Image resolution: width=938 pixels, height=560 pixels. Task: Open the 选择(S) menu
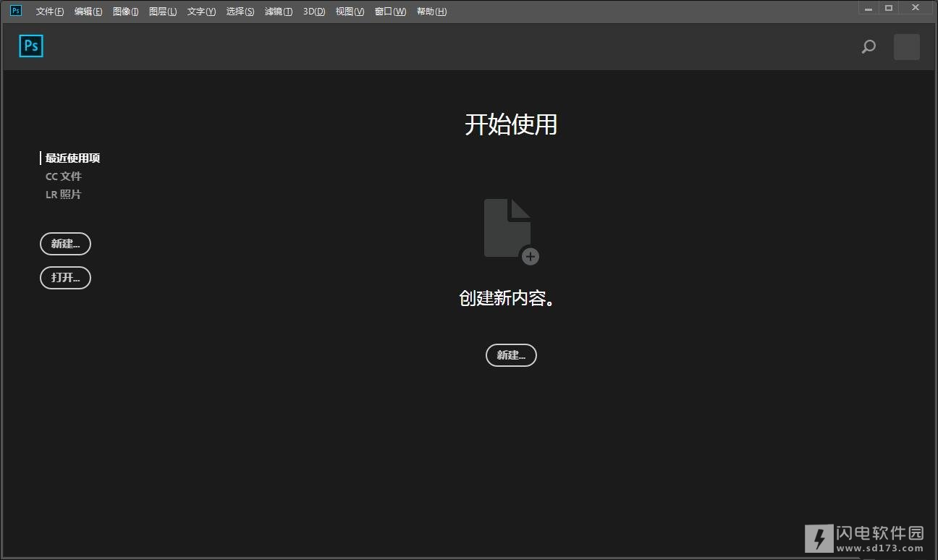240,12
